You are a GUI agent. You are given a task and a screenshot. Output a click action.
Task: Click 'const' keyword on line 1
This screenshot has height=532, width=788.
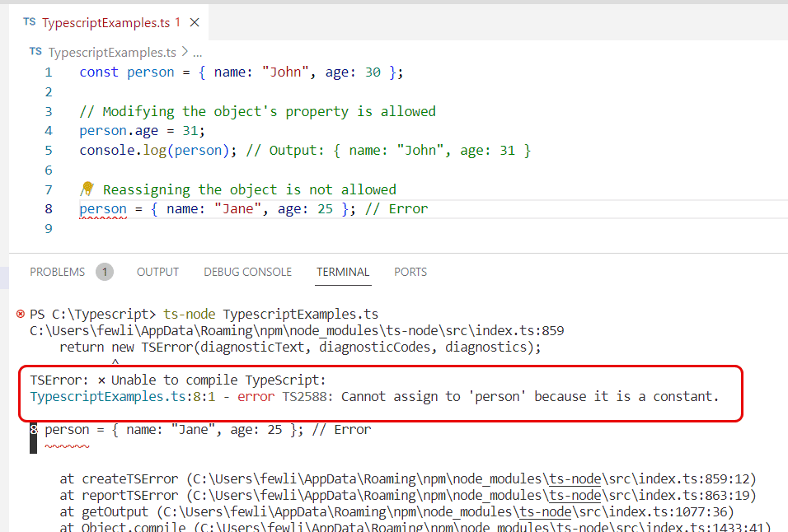coord(99,72)
